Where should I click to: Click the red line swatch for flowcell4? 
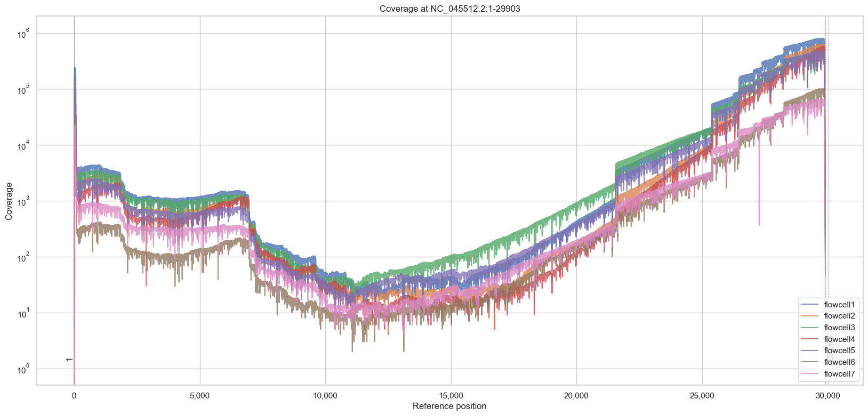coord(809,339)
